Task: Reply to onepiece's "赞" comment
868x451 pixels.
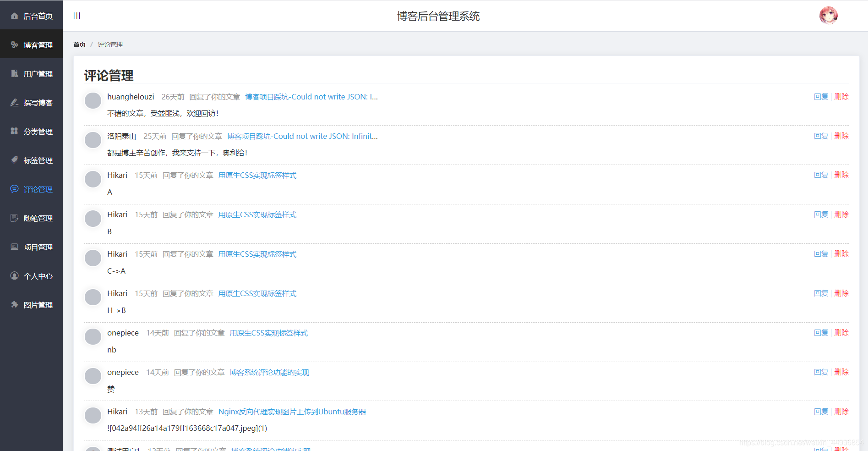Action: click(821, 372)
